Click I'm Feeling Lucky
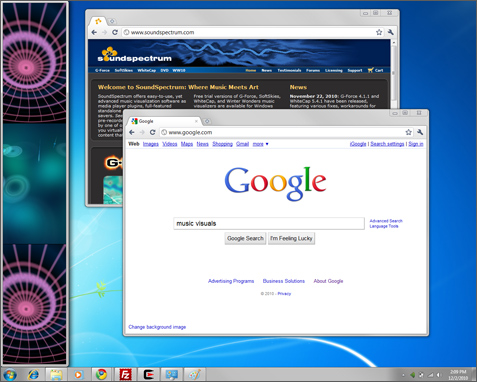Screen dimensions: 477x382 click(x=291, y=238)
